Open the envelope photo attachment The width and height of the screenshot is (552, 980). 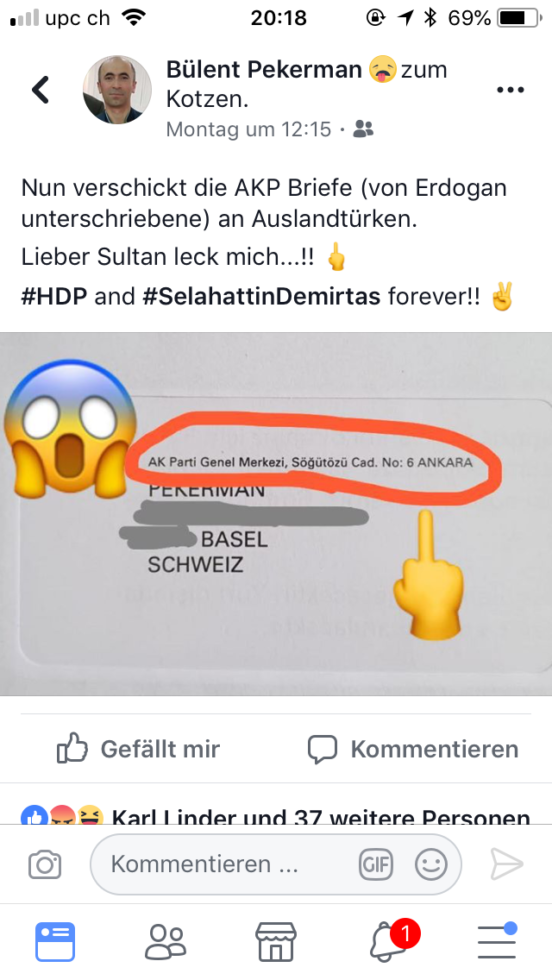coord(276,514)
